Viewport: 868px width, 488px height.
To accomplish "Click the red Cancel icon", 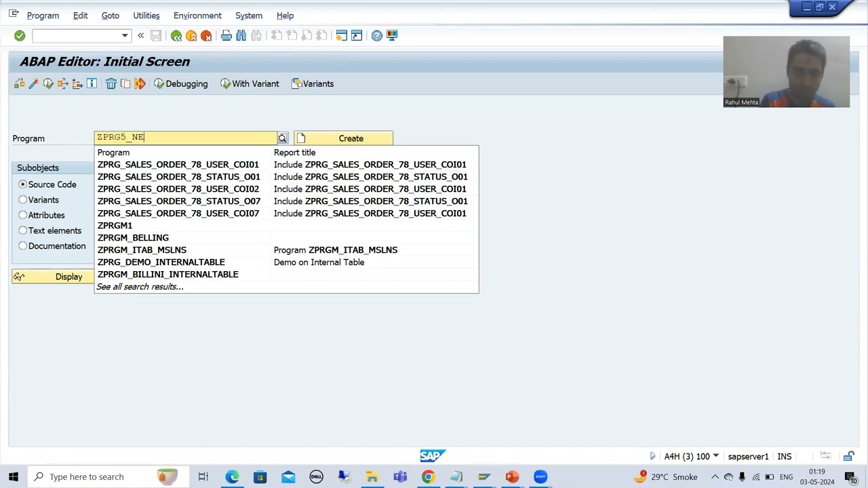I will 206,35.
